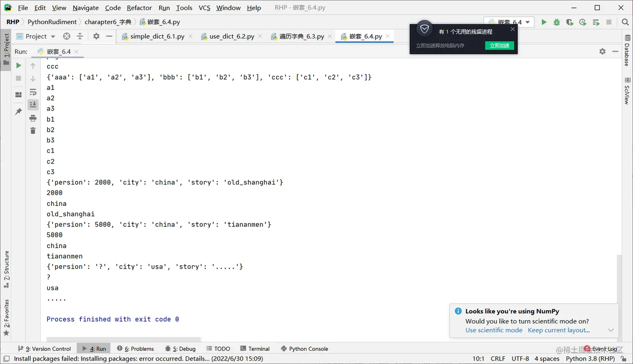
Task: Collapse all in the Project pane
Action: coord(80,36)
